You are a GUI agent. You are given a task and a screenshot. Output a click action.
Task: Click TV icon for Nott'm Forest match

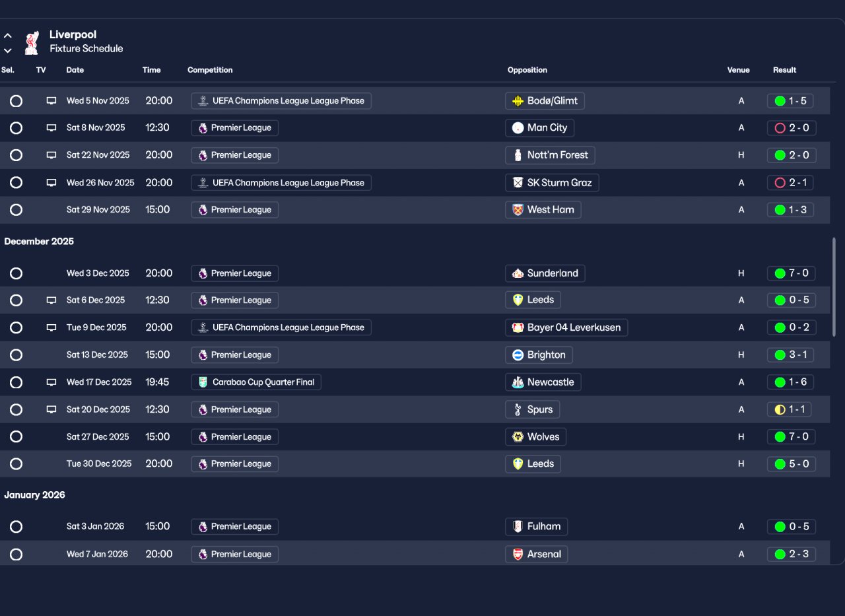coord(51,155)
